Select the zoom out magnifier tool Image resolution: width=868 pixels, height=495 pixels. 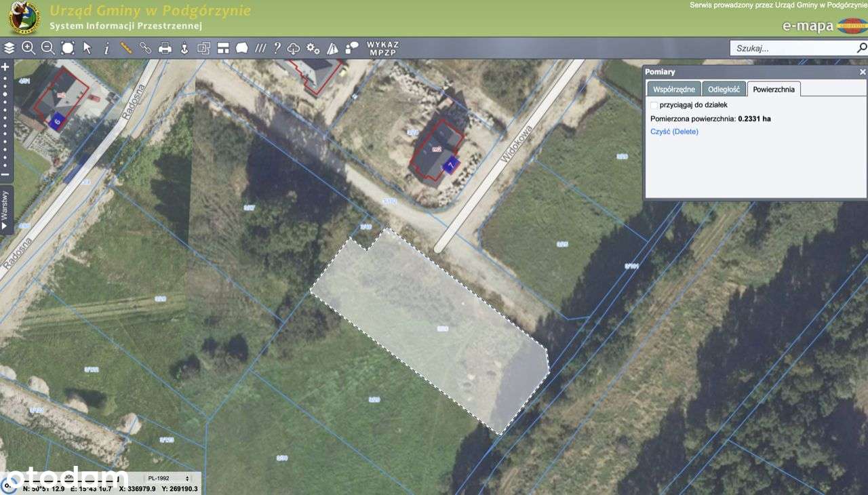click(48, 48)
